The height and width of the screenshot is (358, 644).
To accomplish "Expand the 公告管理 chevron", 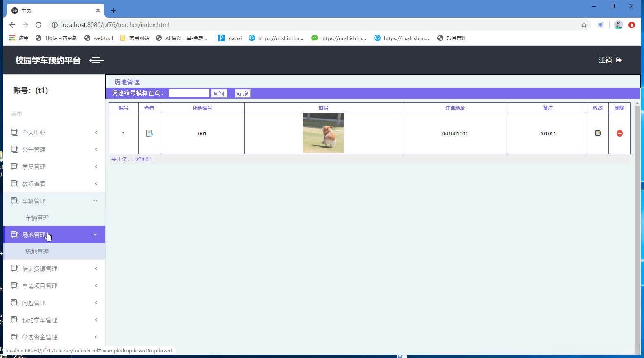I will [96, 149].
